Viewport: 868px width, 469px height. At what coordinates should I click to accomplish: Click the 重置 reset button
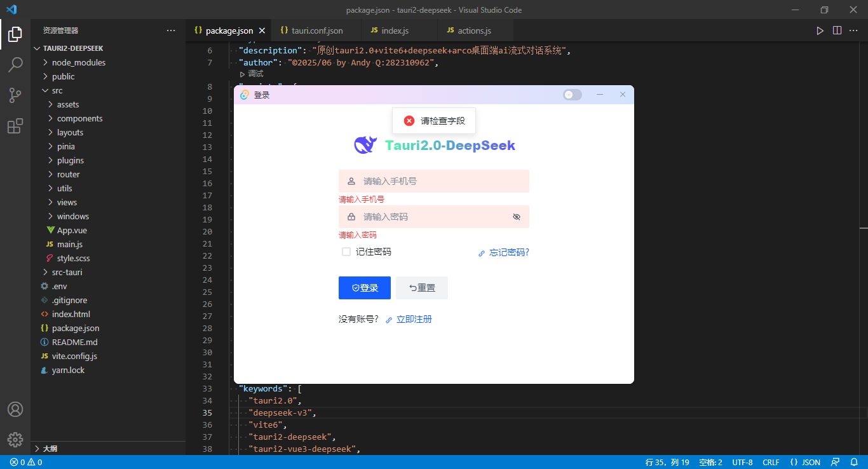click(x=422, y=288)
